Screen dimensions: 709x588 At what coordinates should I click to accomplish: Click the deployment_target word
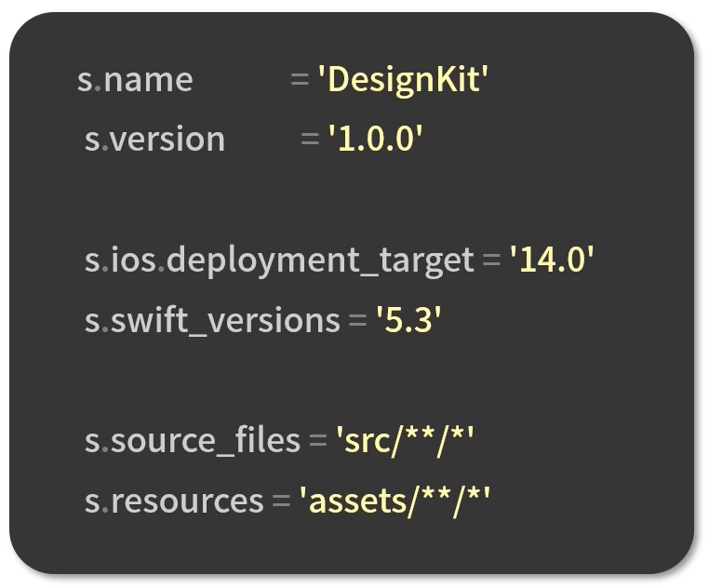[x=320, y=260]
